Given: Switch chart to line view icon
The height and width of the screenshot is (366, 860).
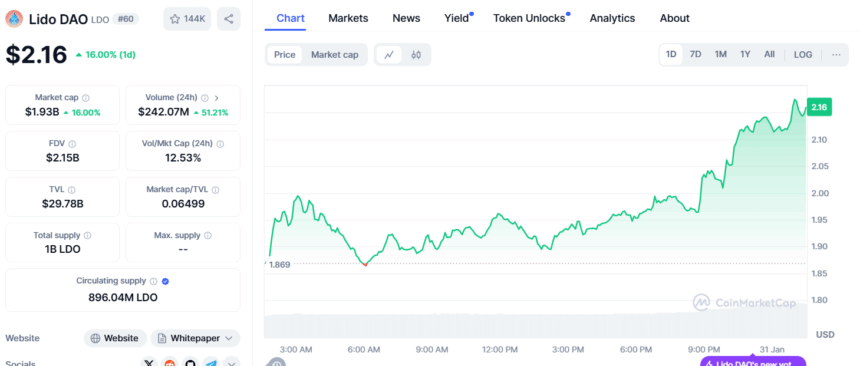Looking at the screenshot, I should [x=389, y=55].
